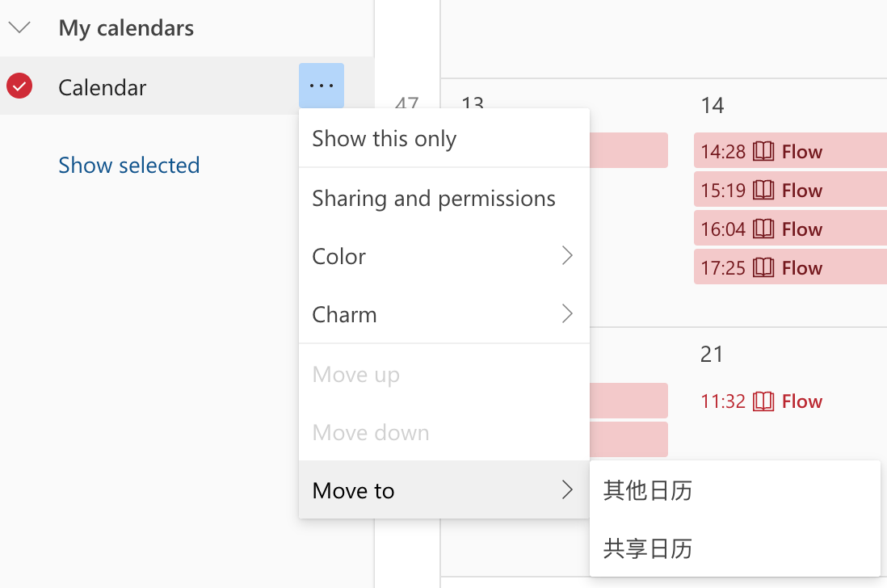Select Show this only
The width and height of the screenshot is (887, 588).
point(385,138)
